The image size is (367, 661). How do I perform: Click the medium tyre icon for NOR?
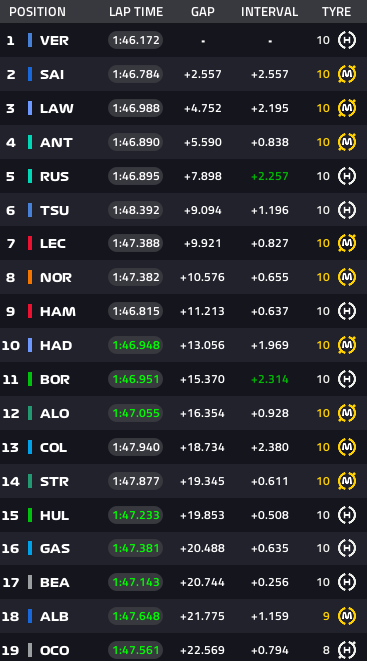347,277
